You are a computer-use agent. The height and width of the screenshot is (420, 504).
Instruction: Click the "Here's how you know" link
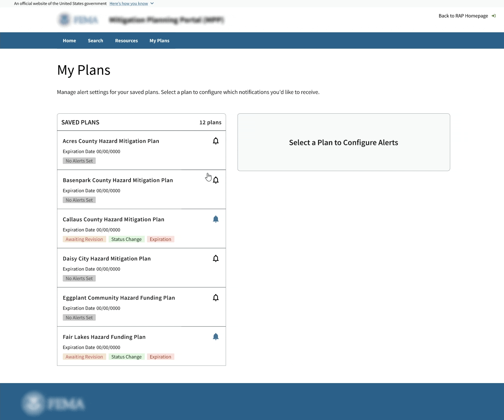[129, 4]
